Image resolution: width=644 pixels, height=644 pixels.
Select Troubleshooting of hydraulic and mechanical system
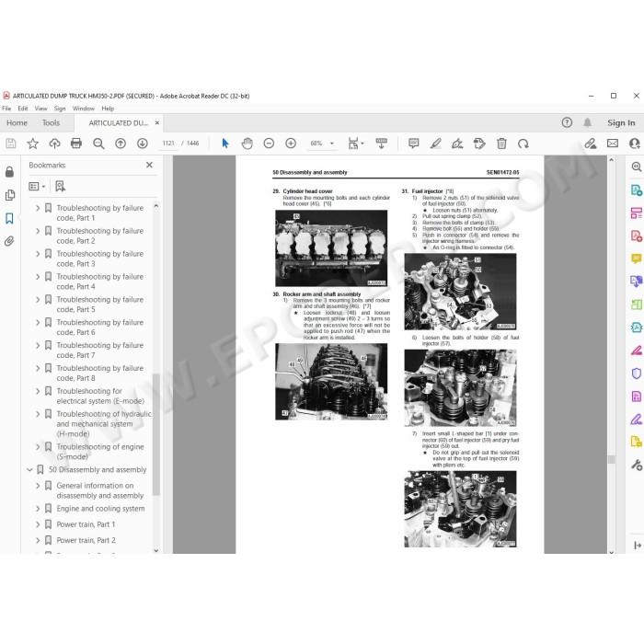coord(104,424)
